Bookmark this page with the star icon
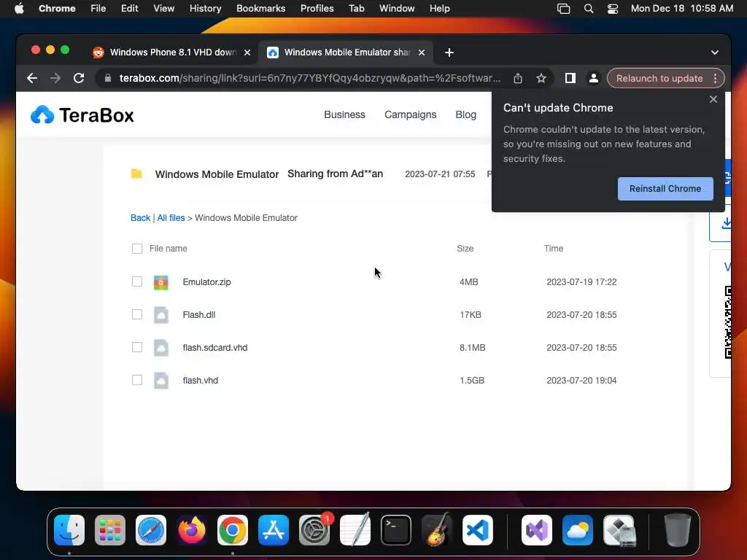This screenshot has width=747, height=560. pyautogui.click(x=541, y=78)
